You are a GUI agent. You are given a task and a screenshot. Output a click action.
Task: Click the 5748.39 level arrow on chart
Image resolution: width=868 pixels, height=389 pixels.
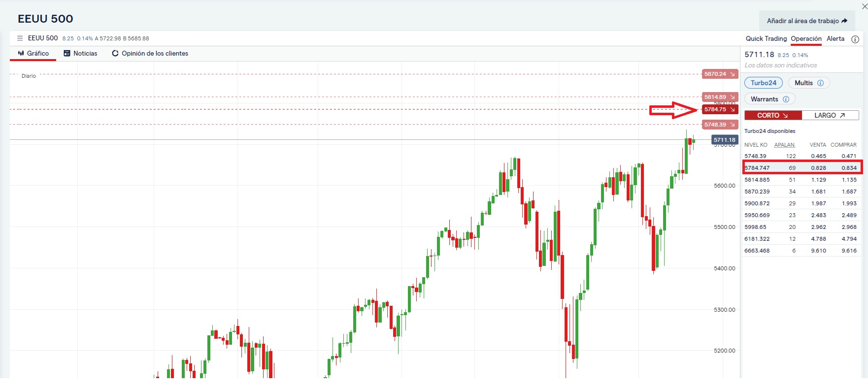tap(733, 125)
